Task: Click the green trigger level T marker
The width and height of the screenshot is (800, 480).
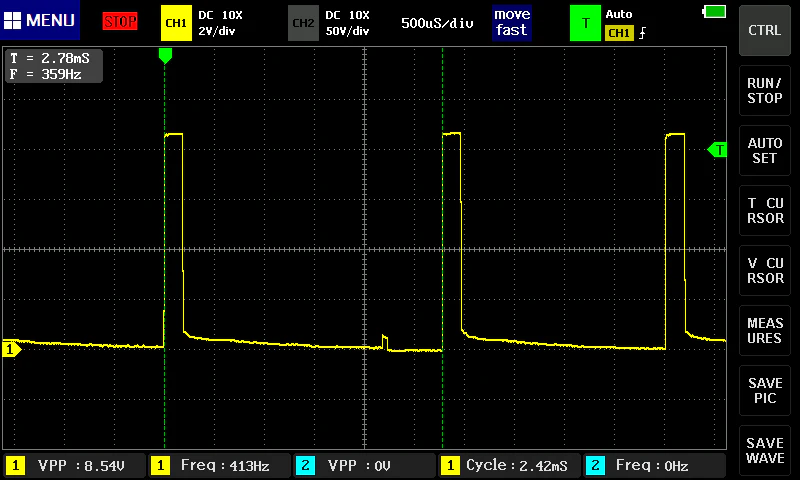Action: [717, 150]
